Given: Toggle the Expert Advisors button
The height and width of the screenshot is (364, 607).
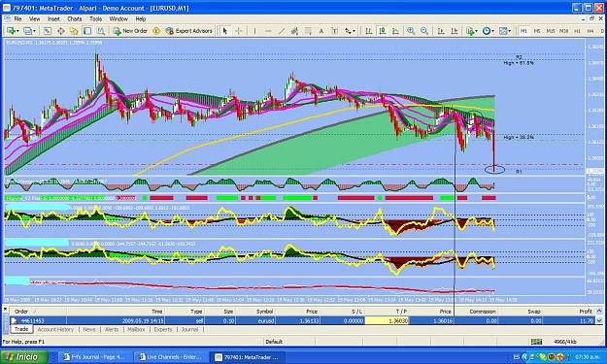Looking at the screenshot, I should pos(189,31).
